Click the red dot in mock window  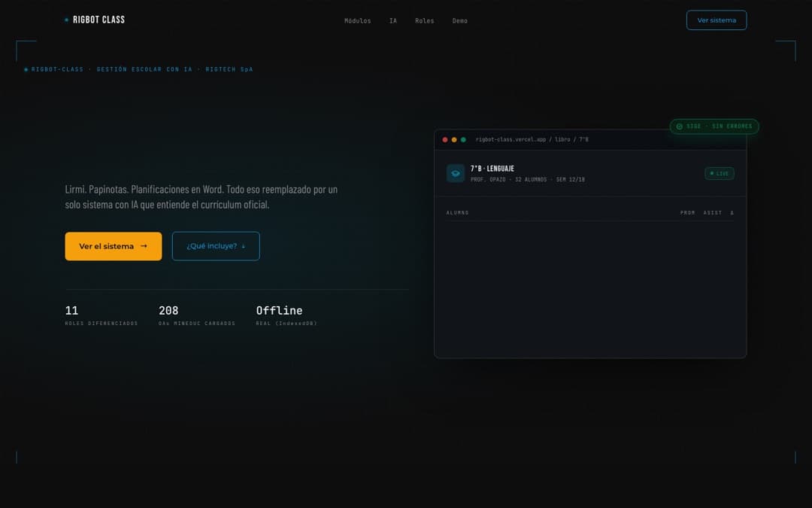445,139
